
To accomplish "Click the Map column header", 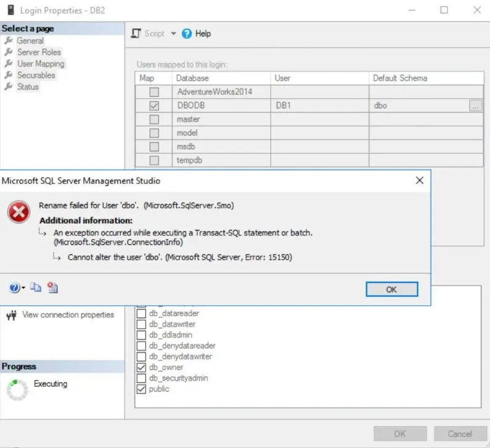I will (154, 78).
